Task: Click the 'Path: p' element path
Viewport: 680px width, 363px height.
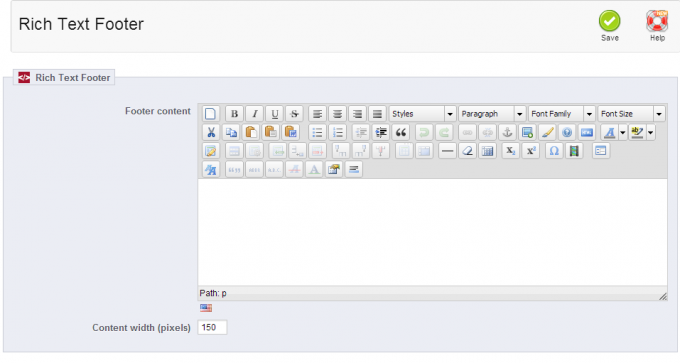Action: pos(213,293)
